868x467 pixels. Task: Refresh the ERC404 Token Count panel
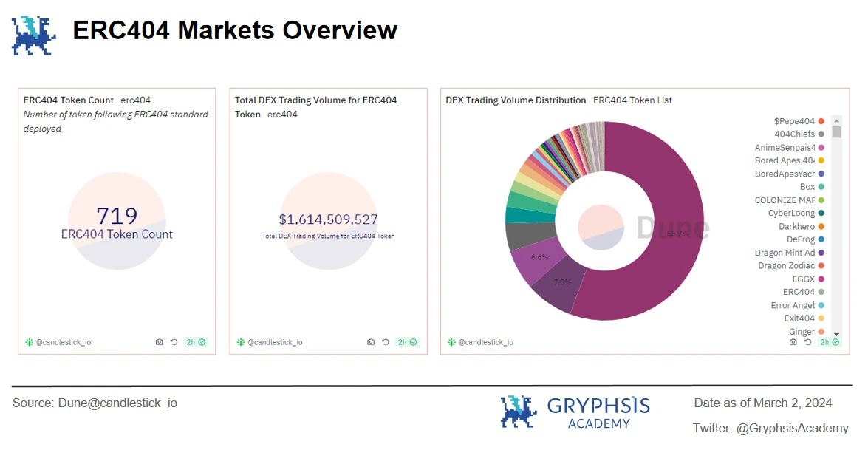coord(174,342)
